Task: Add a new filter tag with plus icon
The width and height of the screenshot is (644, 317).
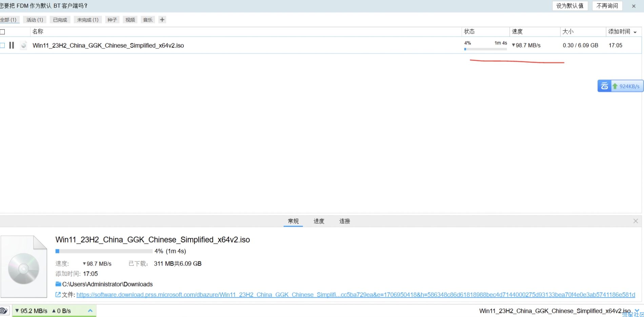Action: tap(162, 20)
